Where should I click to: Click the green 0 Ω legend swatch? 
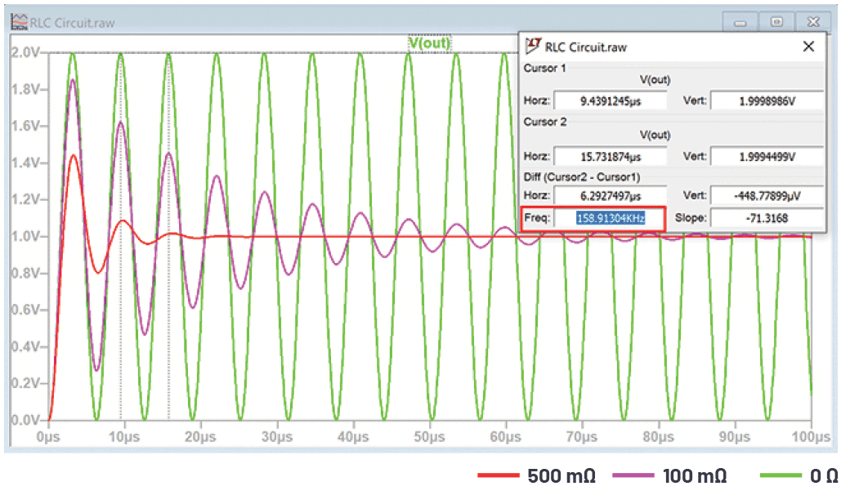tap(781, 475)
